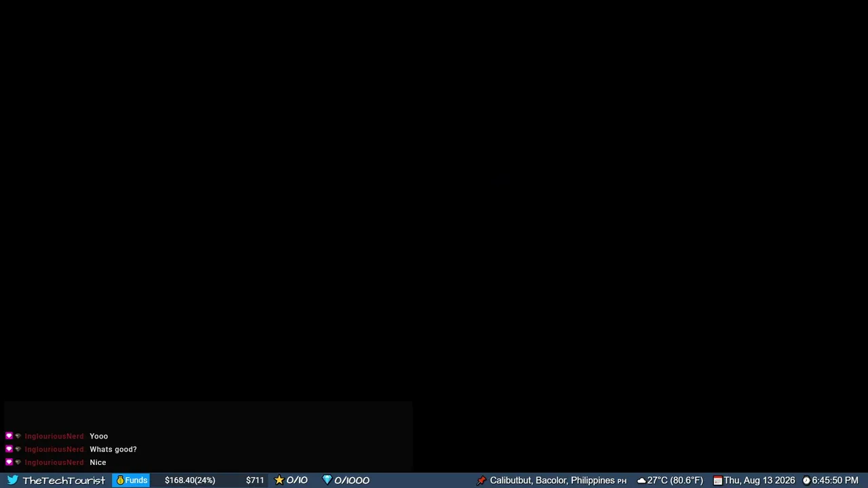Click the PH country code label

coord(622,481)
